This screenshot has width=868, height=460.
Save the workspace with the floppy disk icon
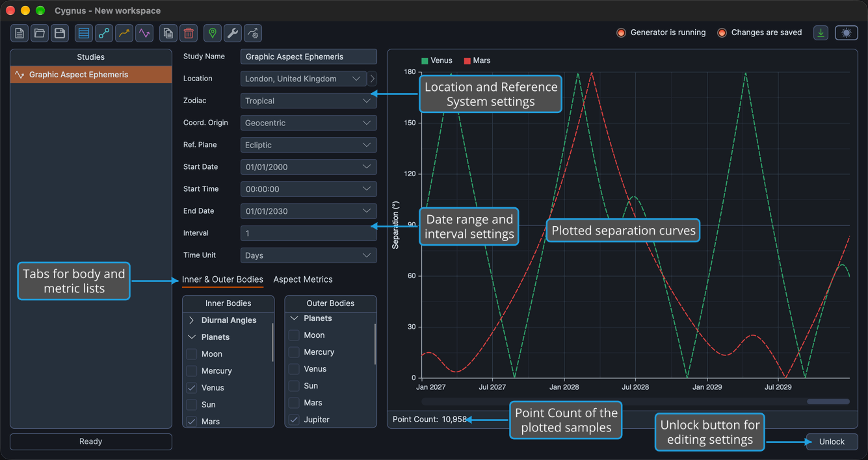(x=60, y=33)
